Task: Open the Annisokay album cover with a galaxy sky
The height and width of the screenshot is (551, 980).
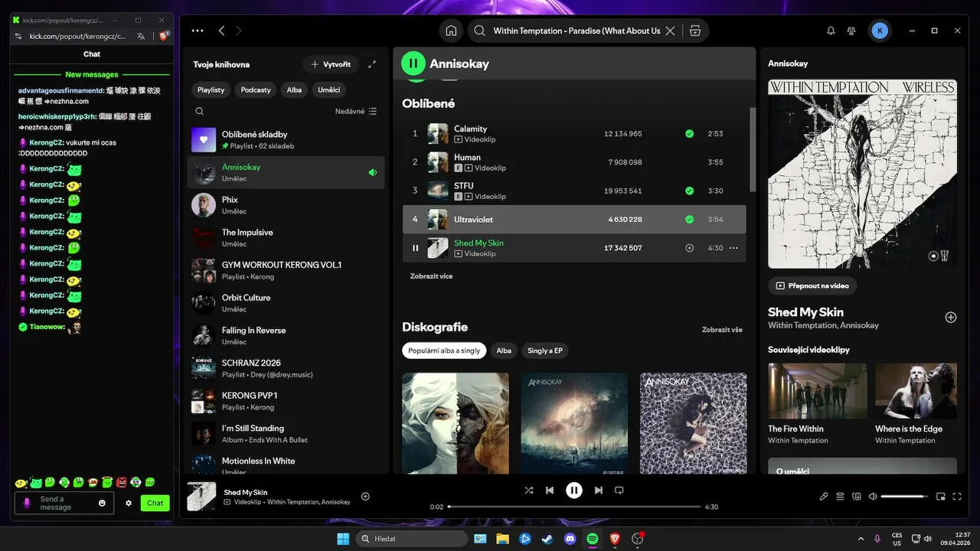Action: [574, 423]
